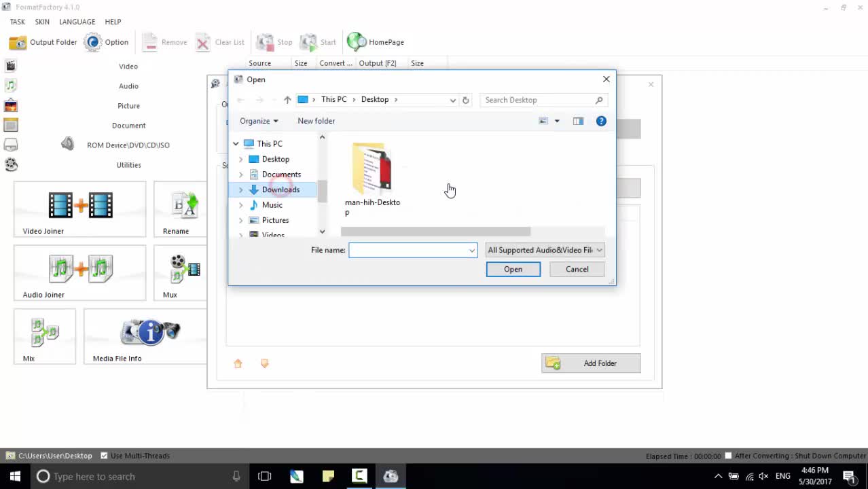Select Desktop in the navigation tree
The image size is (868, 489).
click(x=275, y=159)
